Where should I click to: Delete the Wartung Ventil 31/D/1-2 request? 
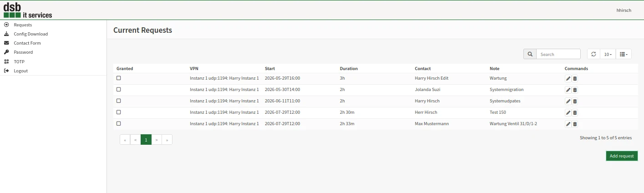click(575, 124)
